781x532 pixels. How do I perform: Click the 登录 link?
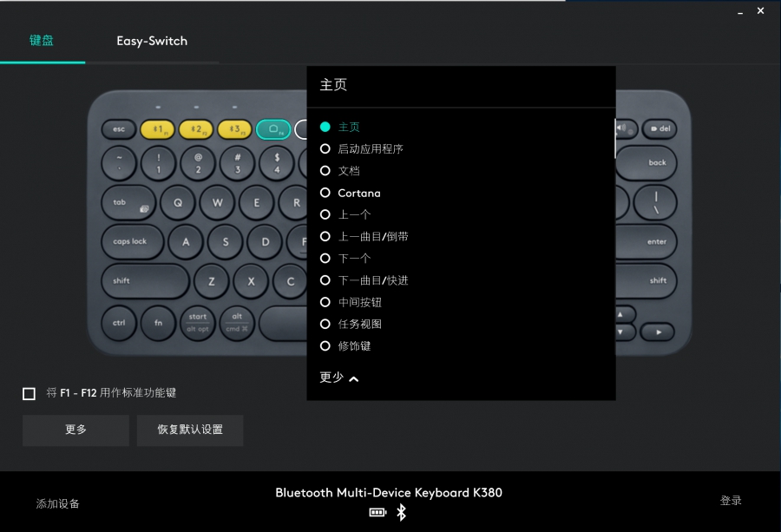tap(731, 501)
